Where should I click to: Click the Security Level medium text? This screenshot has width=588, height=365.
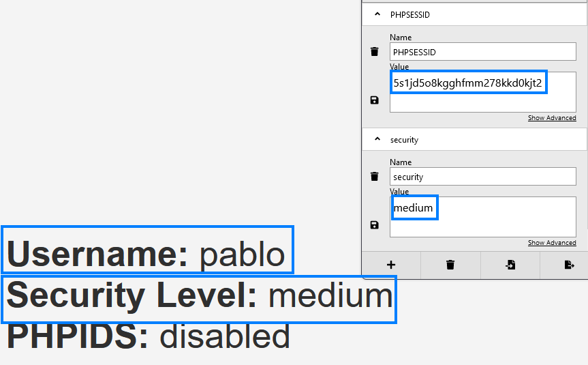tap(199, 296)
